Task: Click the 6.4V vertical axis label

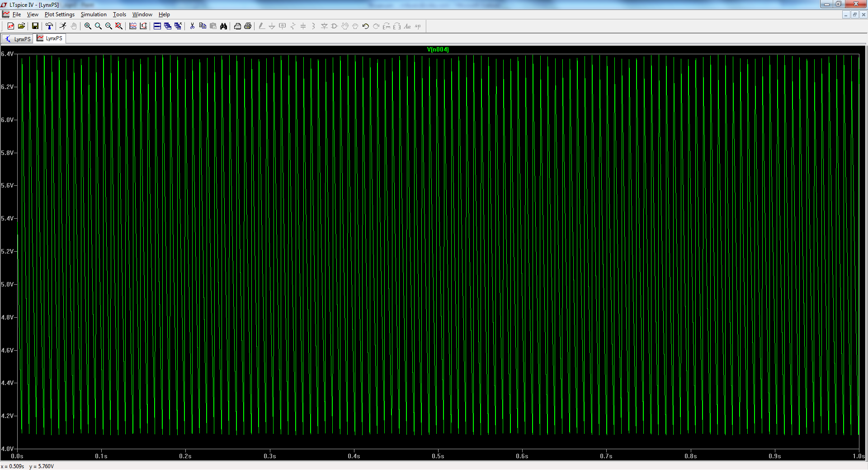Action: tap(7, 54)
